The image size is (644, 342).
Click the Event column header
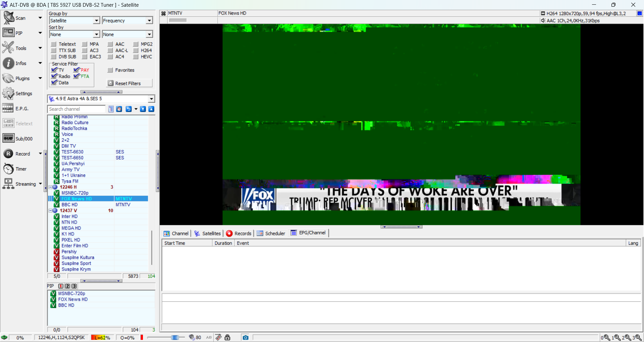click(x=430, y=243)
